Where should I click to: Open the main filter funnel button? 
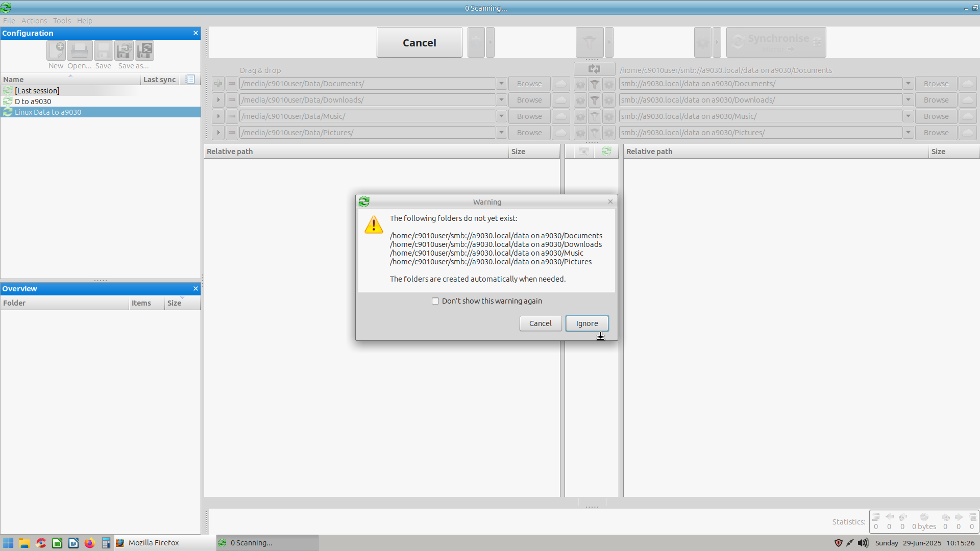590,42
